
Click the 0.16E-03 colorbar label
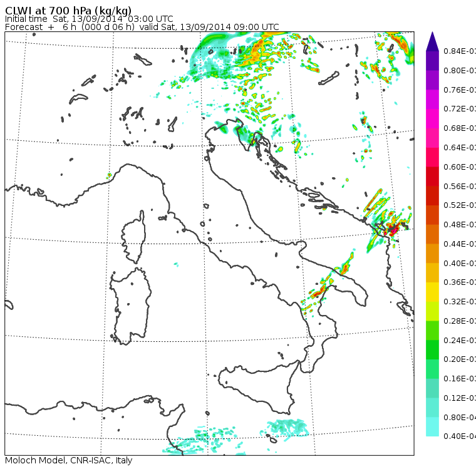point(460,379)
